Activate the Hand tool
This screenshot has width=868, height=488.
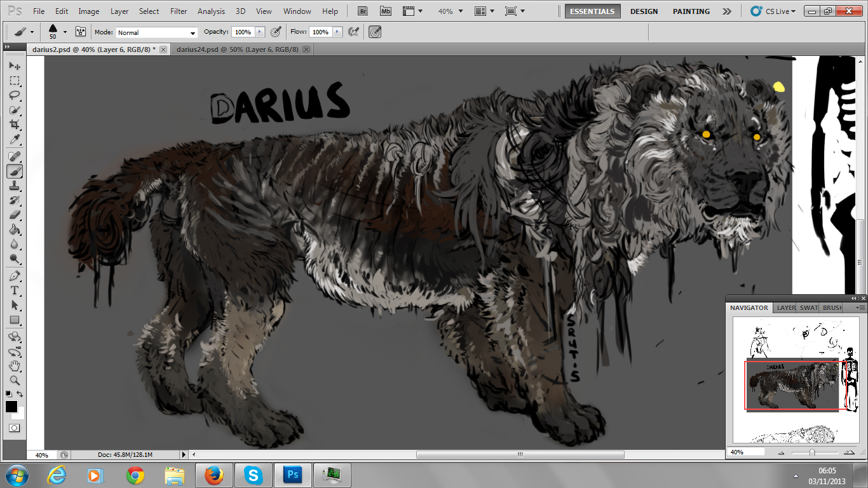(14, 366)
